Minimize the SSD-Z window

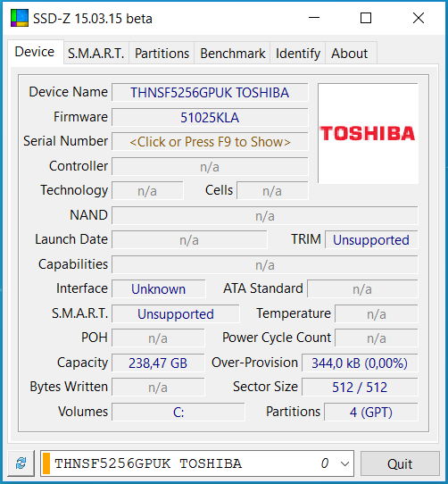point(314,18)
